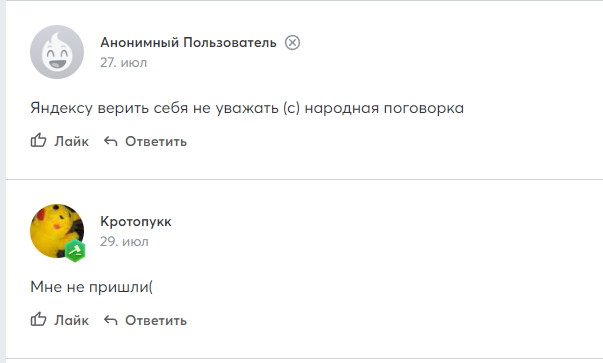Click the divider line between the two comments
This screenshot has height=363, width=603.
(304, 179)
